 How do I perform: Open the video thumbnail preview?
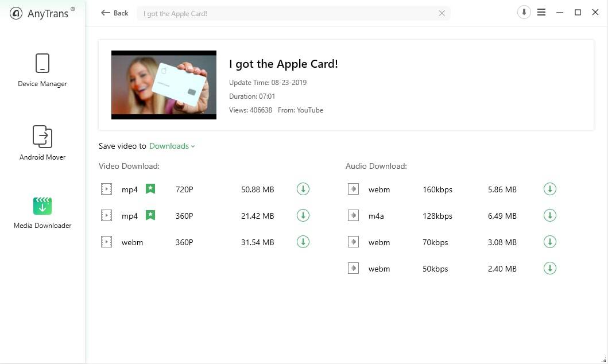(164, 85)
